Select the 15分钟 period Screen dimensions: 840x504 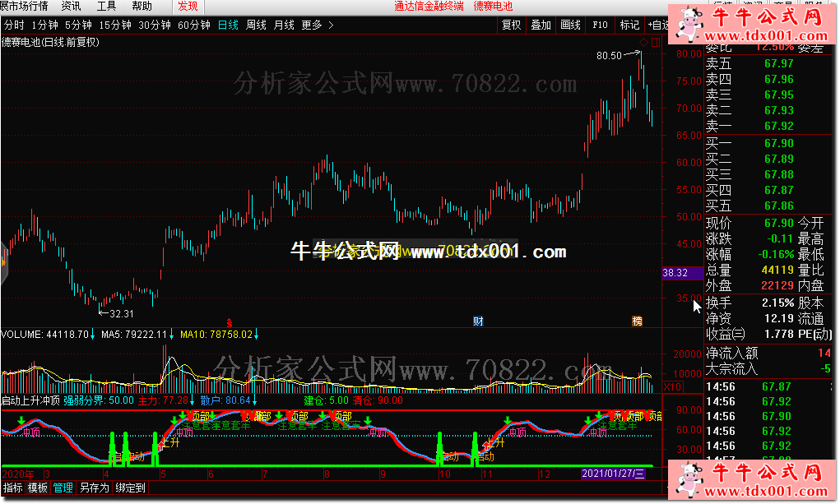[x=115, y=25]
